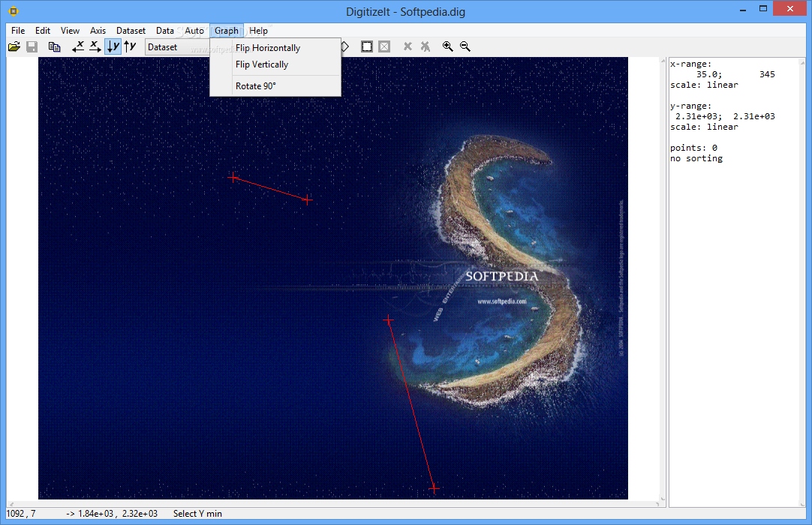Viewport: 812px width, 525px height.
Task: Click the delete point X icon
Action: point(408,46)
